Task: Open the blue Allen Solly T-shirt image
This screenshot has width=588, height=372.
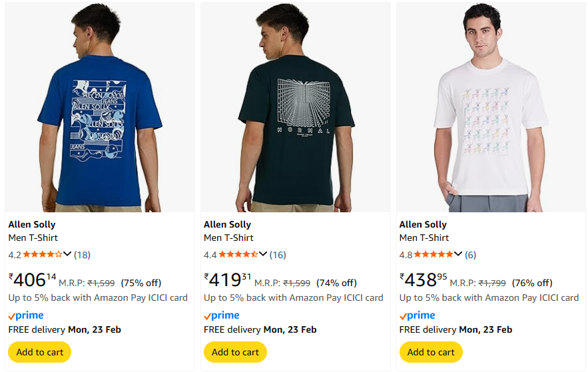Action: click(x=100, y=108)
